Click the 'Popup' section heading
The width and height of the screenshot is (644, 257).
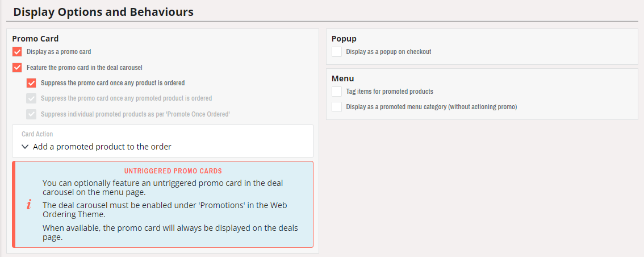(x=344, y=39)
